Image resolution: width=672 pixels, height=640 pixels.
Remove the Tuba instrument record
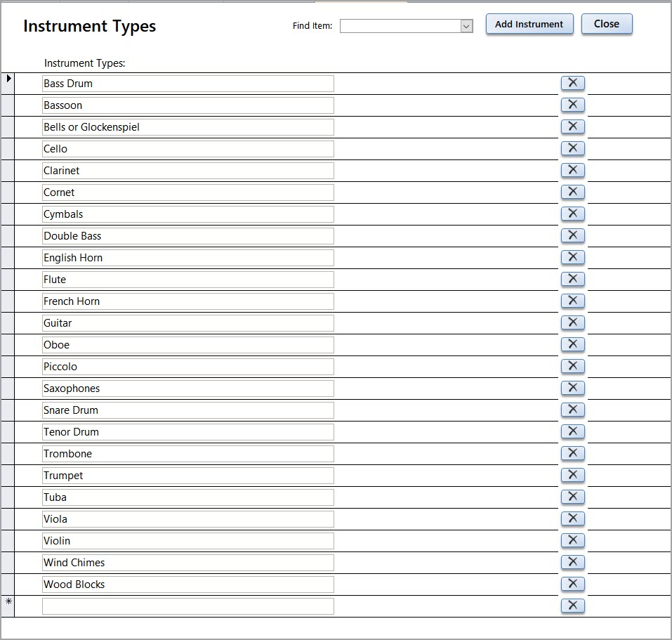click(572, 497)
